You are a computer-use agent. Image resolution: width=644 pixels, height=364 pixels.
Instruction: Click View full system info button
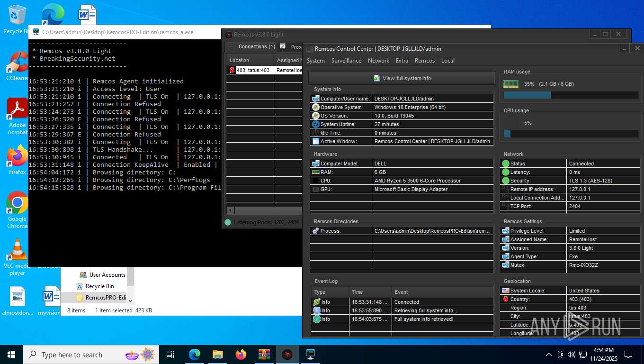[402, 78]
